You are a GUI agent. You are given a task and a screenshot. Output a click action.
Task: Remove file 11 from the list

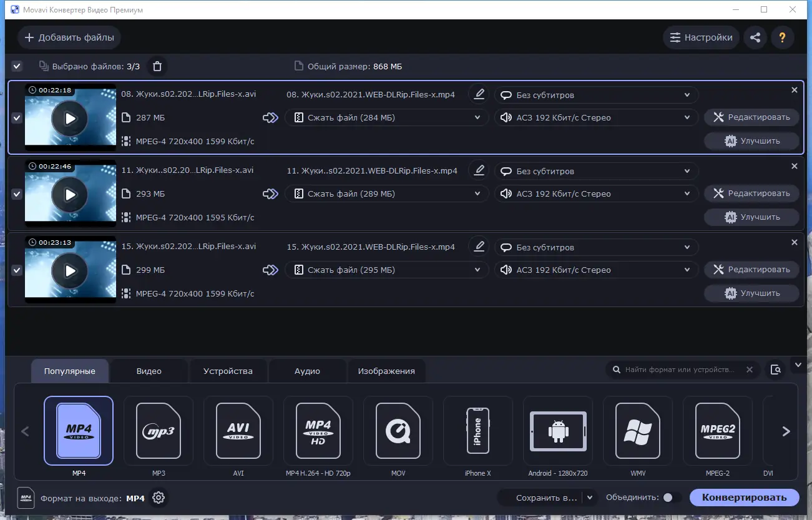795,166
